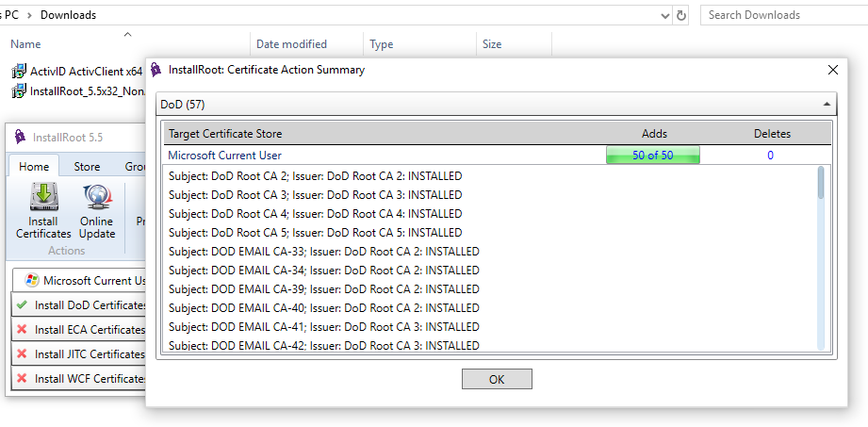Click the Install ECA Certificates label
Viewport: 868px width, 427px height.
90,330
